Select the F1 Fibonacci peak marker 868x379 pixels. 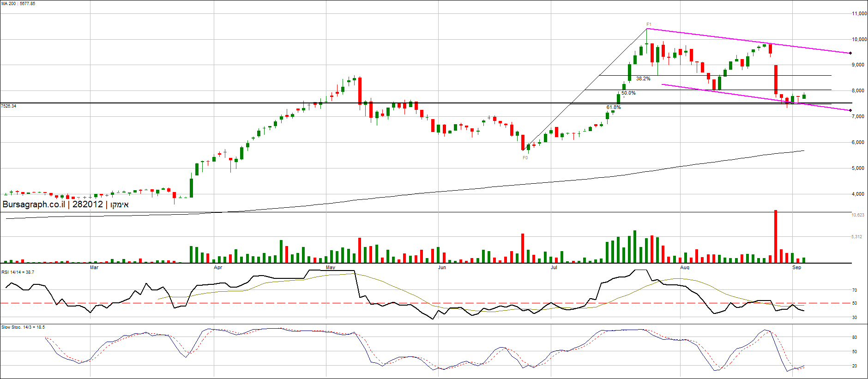pyautogui.click(x=649, y=24)
